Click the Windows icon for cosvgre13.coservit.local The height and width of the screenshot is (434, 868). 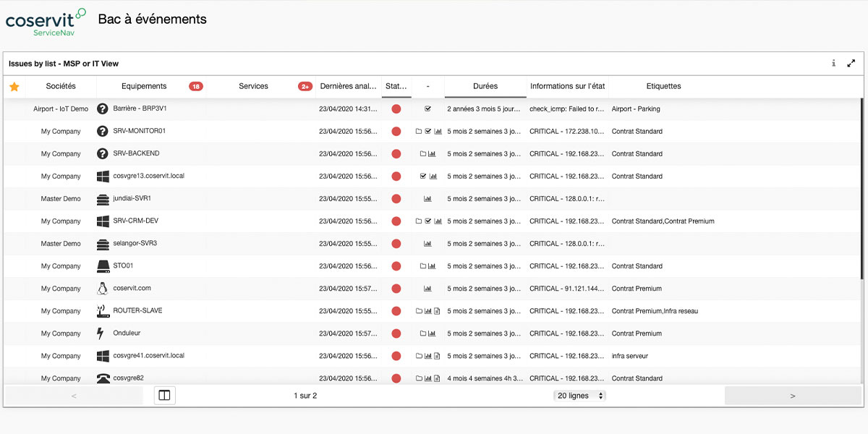(x=103, y=176)
